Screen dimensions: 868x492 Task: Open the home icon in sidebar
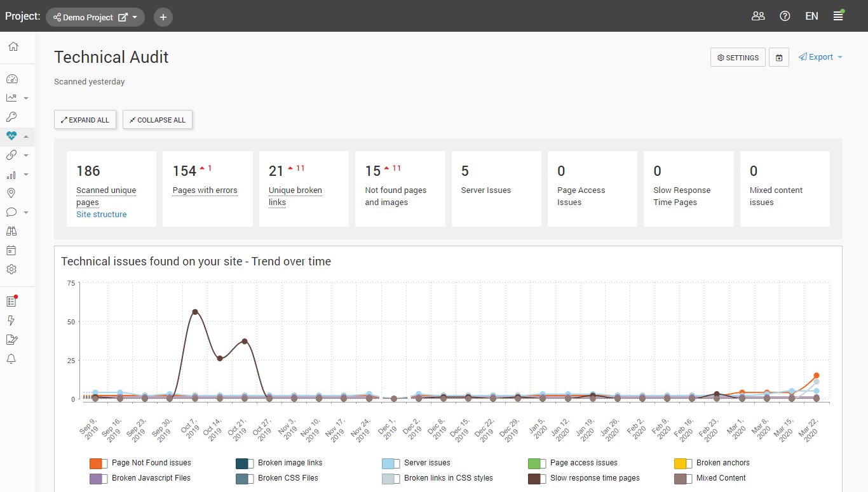click(x=13, y=47)
